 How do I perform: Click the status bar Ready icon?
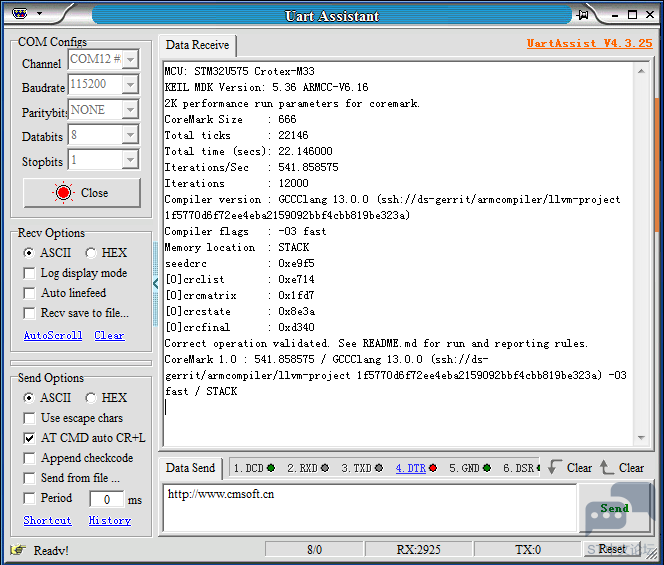[18, 550]
